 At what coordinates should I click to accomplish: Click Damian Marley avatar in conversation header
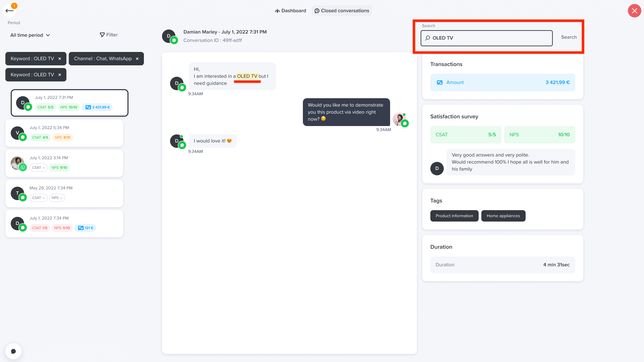[169, 36]
